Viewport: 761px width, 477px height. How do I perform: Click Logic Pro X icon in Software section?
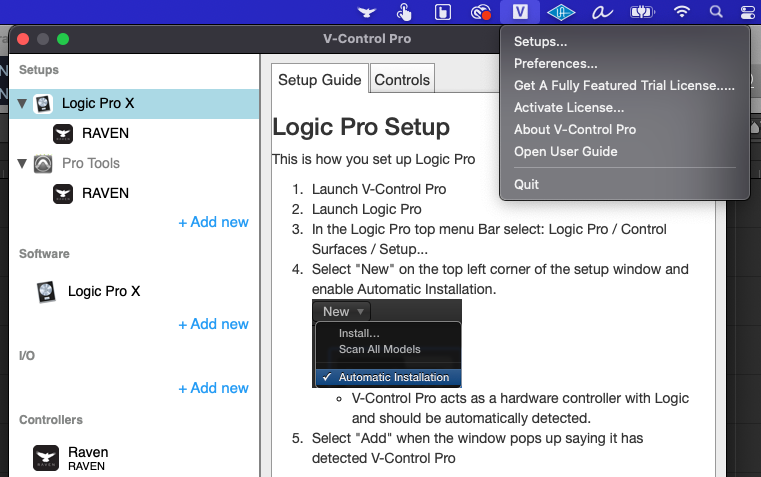point(46,292)
